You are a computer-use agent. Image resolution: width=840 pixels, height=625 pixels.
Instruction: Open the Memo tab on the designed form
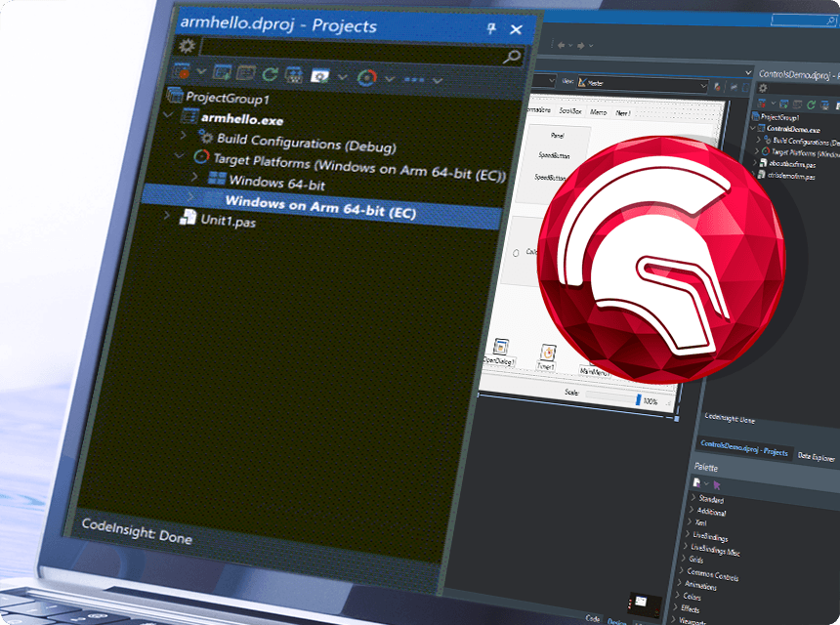point(597,111)
